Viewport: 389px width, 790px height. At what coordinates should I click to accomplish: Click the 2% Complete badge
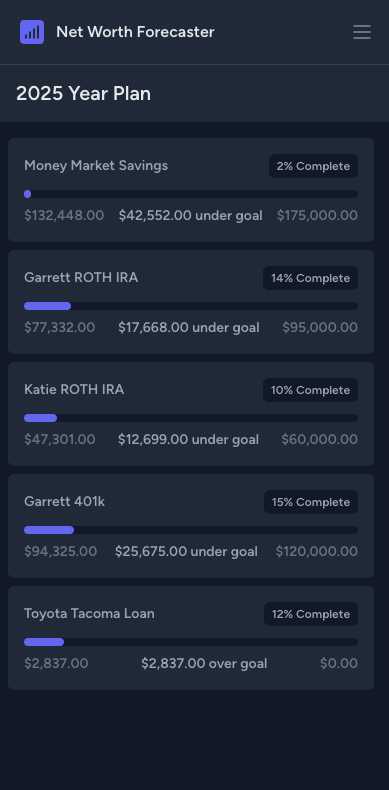(313, 166)
